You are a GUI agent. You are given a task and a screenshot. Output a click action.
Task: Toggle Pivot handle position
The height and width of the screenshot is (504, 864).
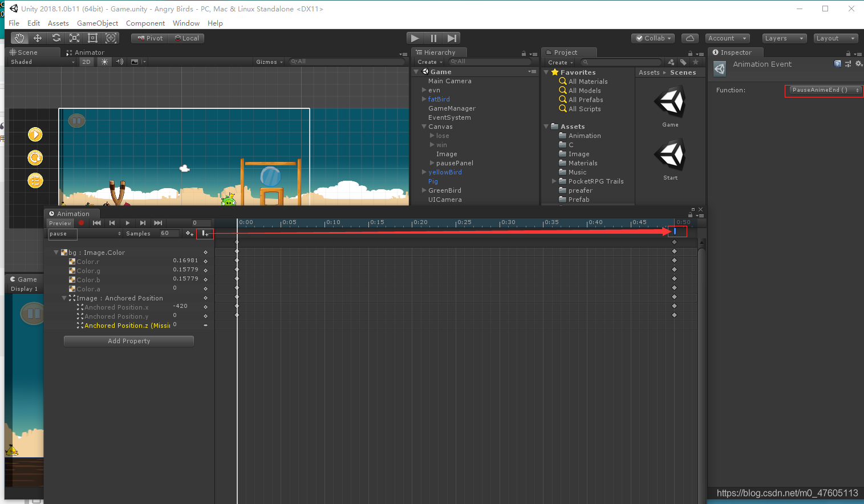pos(150,38)
